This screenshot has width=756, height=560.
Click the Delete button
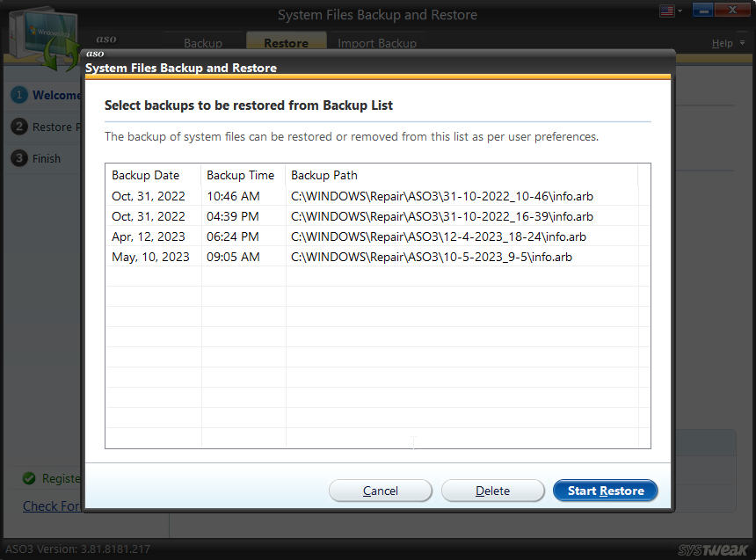(x=492, y=491)
